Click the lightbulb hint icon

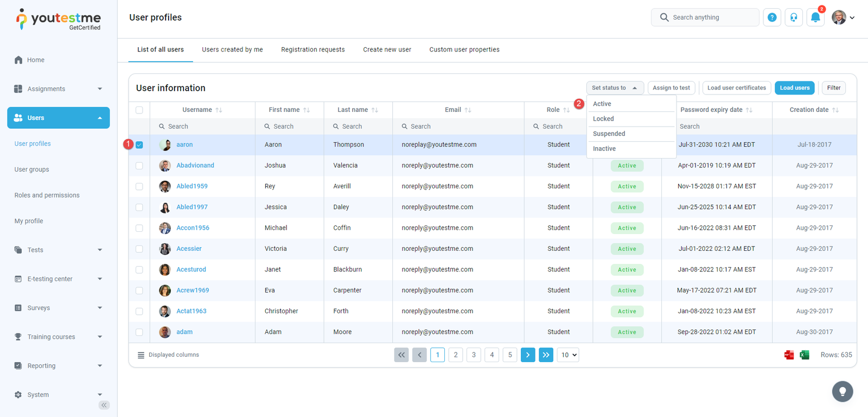843,391
